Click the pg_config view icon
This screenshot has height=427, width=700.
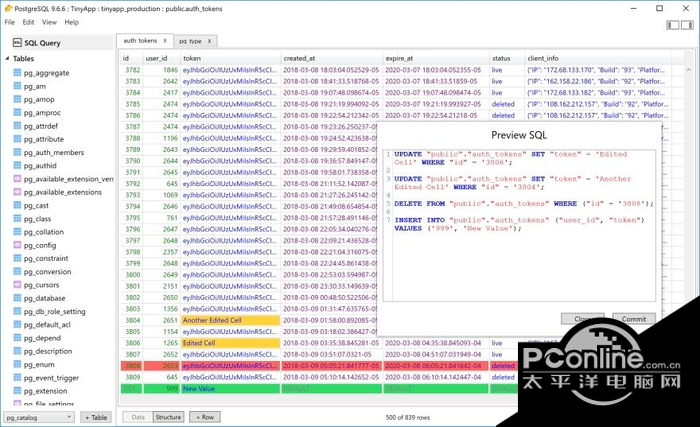(17, 245)
